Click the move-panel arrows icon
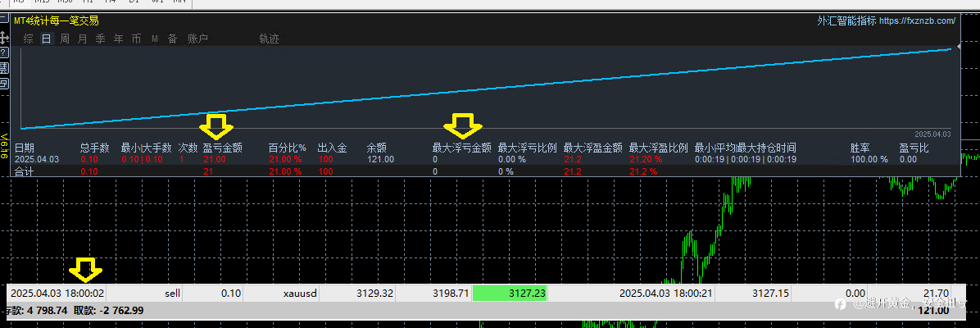Screen dimensions: 980x328 [4, 39]
